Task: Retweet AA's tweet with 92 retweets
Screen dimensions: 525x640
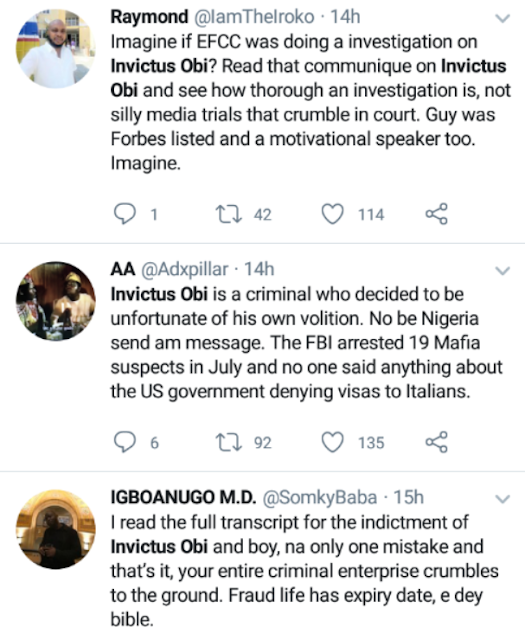Action: (x=229, y=442)
